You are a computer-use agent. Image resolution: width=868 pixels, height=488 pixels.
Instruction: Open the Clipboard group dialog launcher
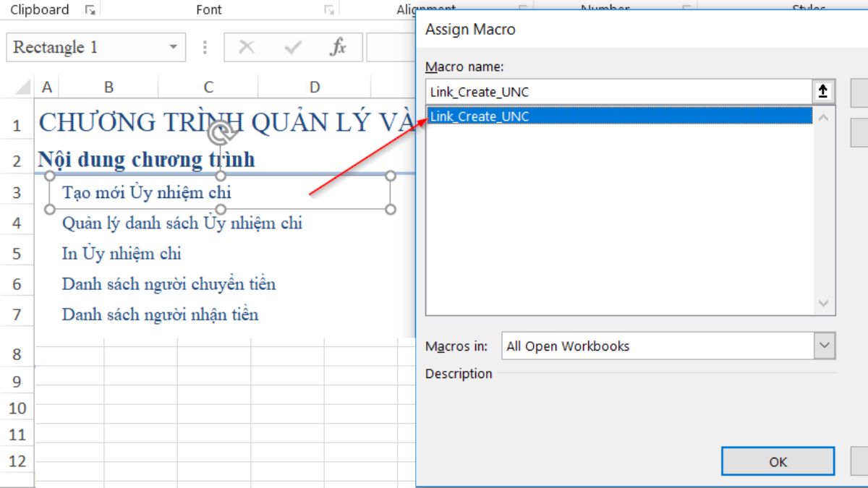(x=90, y=10)
